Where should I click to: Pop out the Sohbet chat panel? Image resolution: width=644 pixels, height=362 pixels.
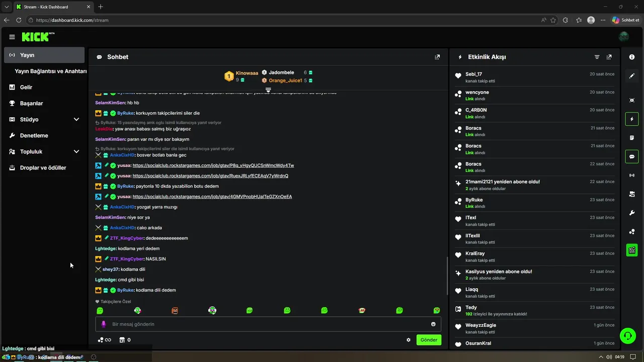(x=437, y=57)
